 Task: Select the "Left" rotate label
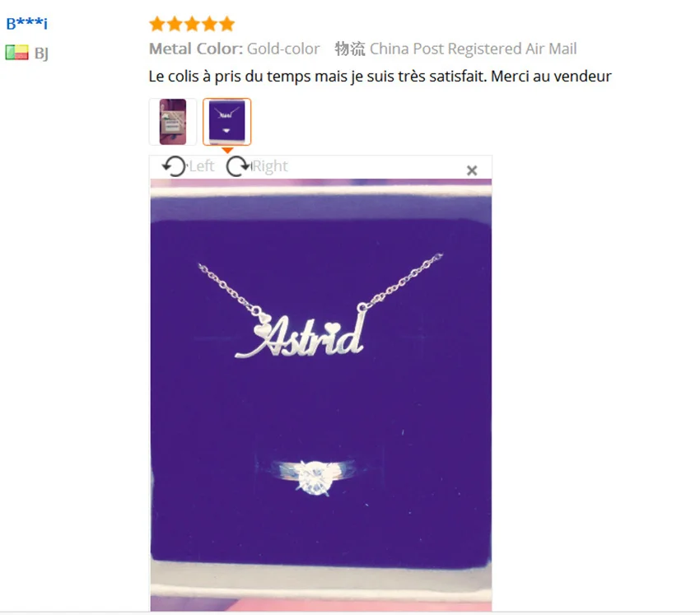click(x=201, y=166)
